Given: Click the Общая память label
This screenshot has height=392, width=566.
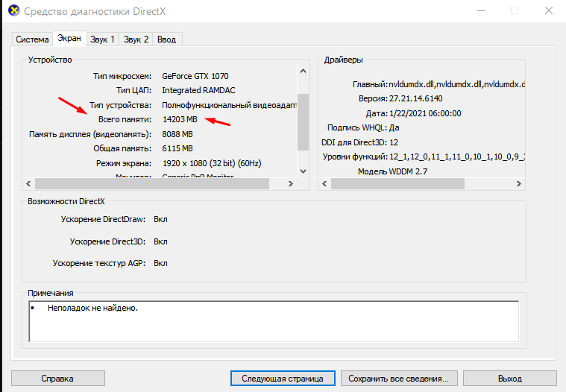Looking at the screenshot, I should pos(122,148).
